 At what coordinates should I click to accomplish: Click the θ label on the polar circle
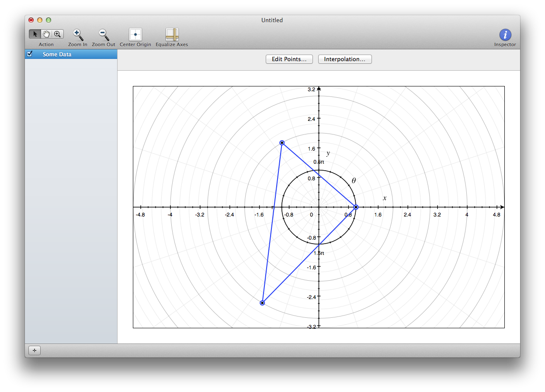[x=354, y=181]
